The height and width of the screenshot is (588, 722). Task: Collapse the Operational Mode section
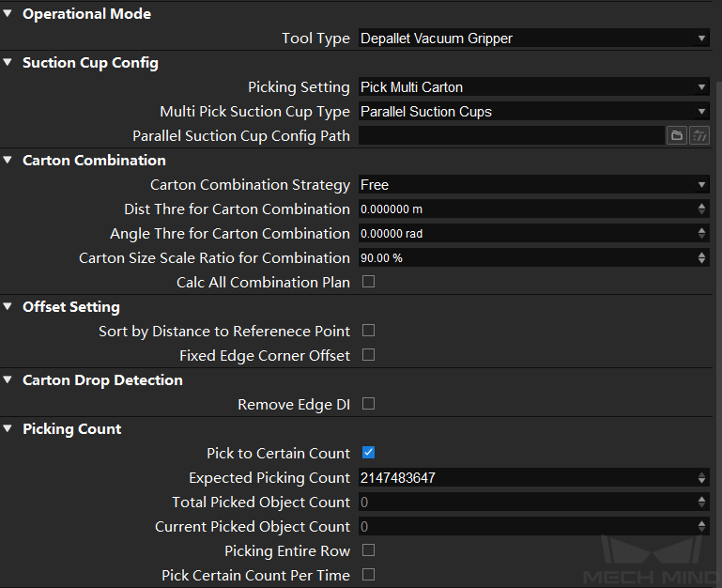(x=8, y=13)
